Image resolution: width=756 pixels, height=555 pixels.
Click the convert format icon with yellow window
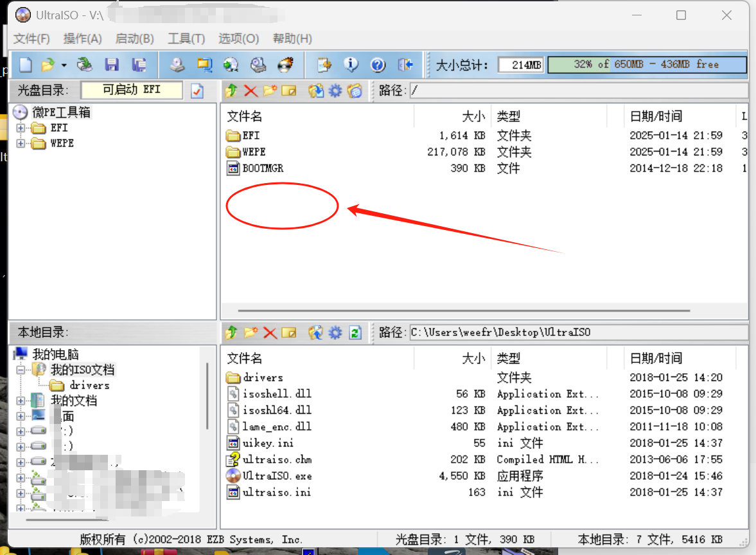204,65
